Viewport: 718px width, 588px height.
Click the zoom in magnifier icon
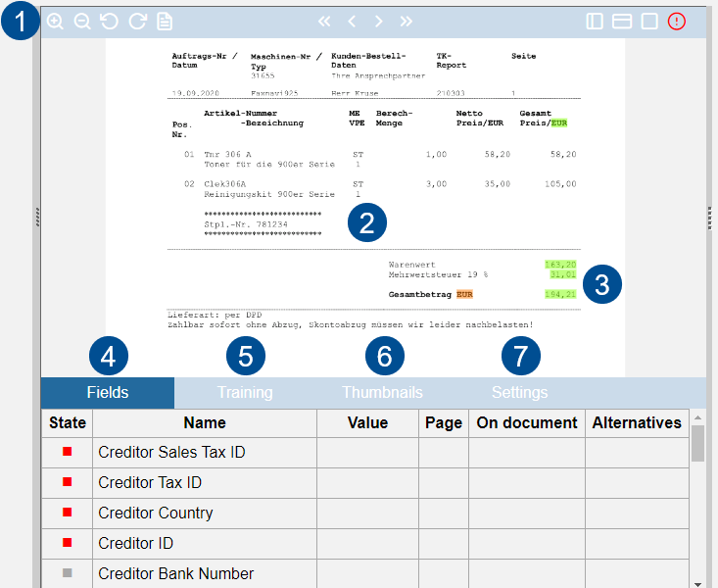point(56,21)
